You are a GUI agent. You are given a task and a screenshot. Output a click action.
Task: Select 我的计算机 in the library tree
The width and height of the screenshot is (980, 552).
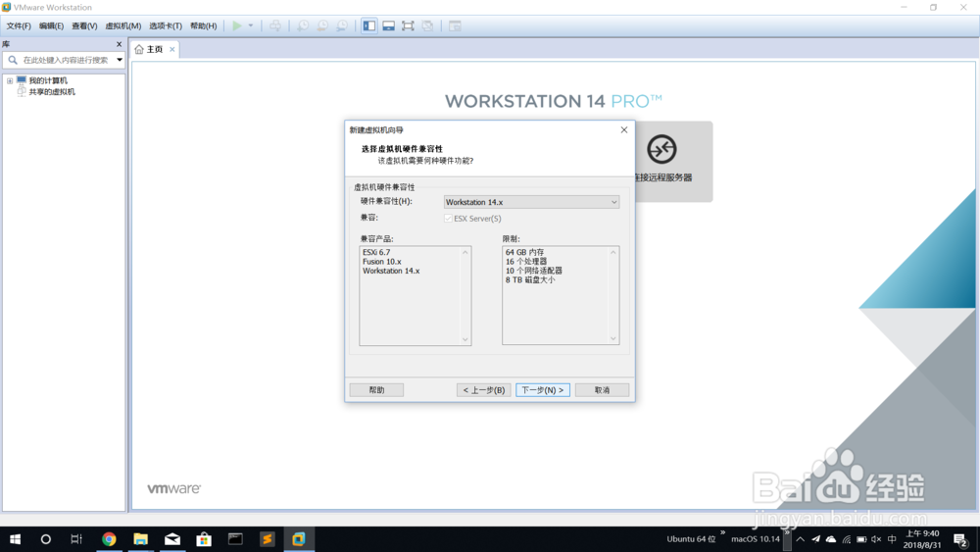point(47,80)
